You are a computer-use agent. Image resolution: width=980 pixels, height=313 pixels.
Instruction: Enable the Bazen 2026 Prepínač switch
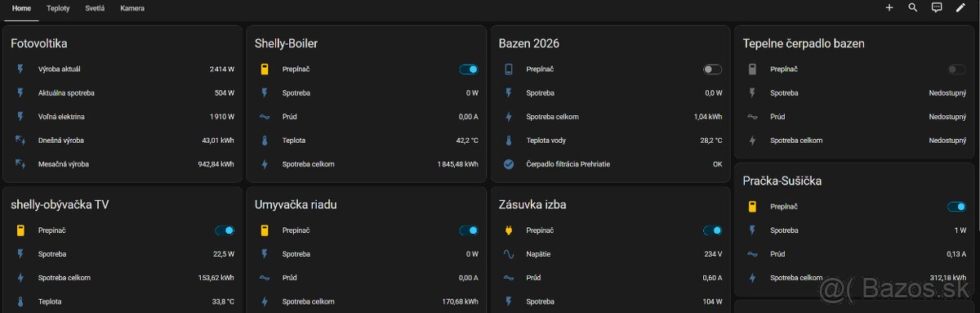click(712, 69)
